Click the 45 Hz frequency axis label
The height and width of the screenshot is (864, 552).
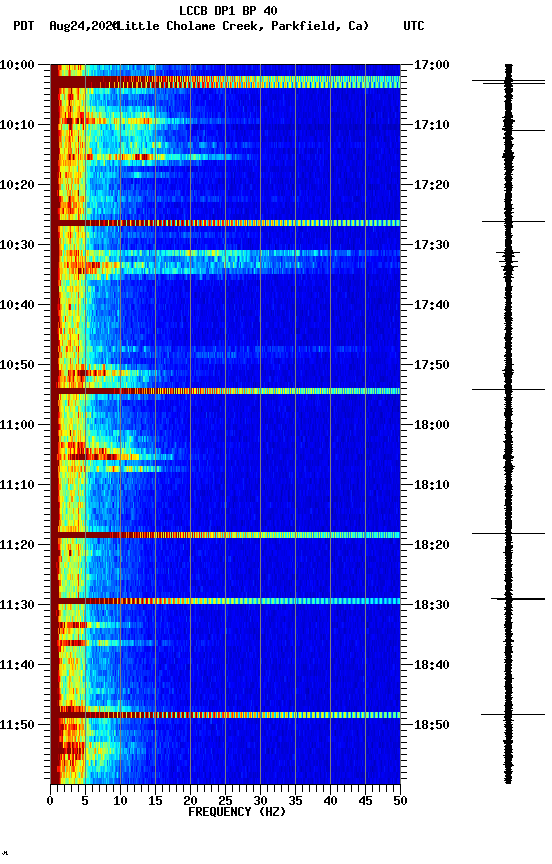[x=365, y=801]
